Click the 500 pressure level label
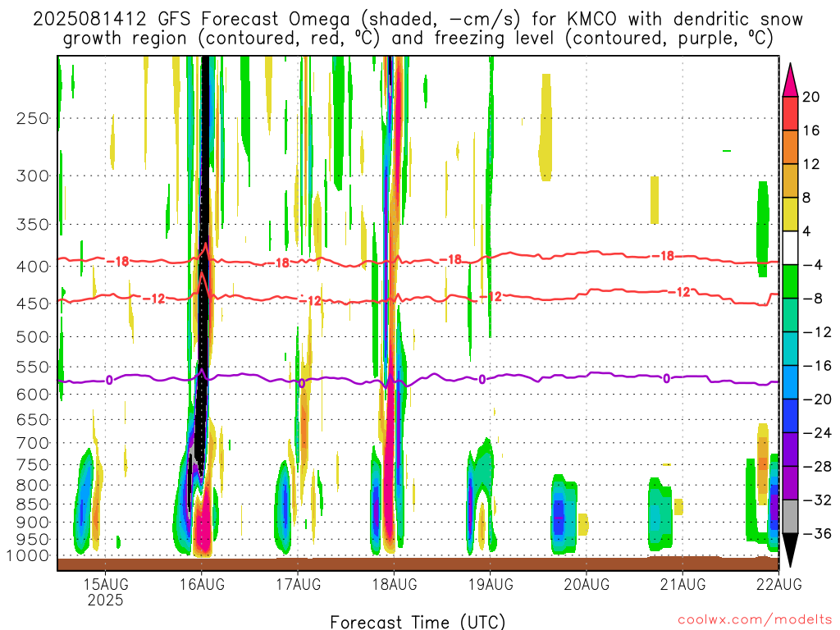Image resolution: width=840 pixels, height=630 pixels. click(x=33, y=337)
